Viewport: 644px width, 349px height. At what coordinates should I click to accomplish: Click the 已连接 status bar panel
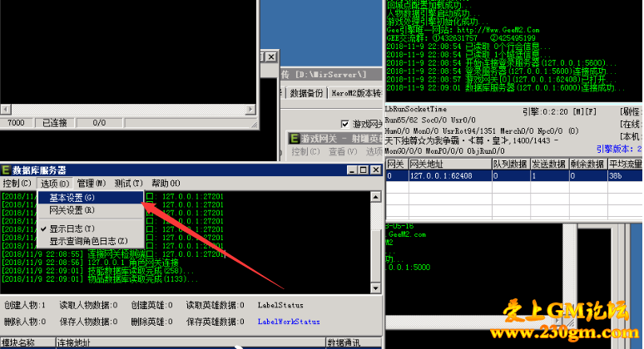[x=55, y=123]
